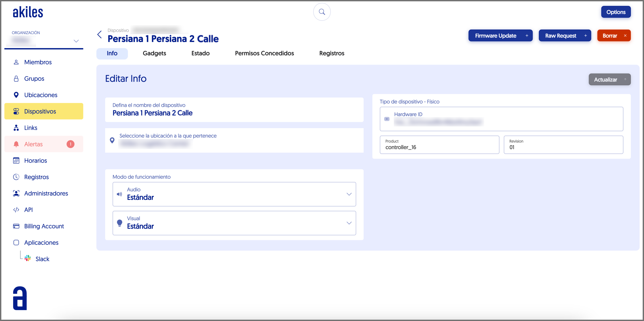
Task: Click the Slack logo icon
Action: coord(27,258)
